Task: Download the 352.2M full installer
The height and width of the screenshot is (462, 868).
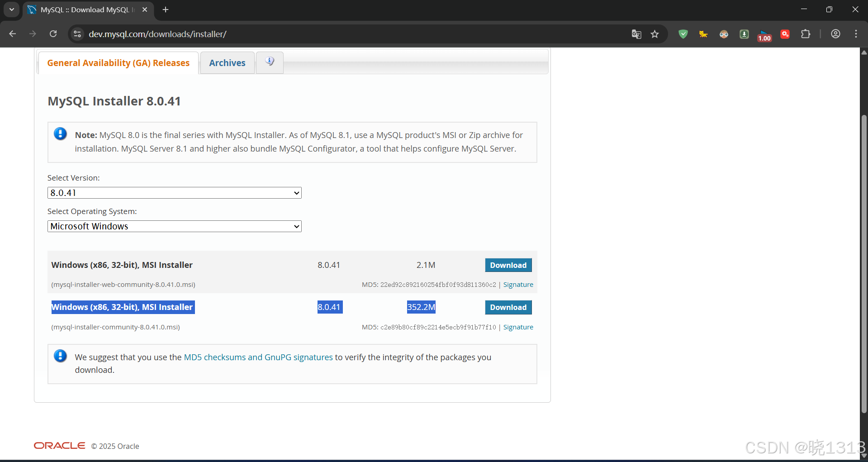Action: [x=508, y=307]
